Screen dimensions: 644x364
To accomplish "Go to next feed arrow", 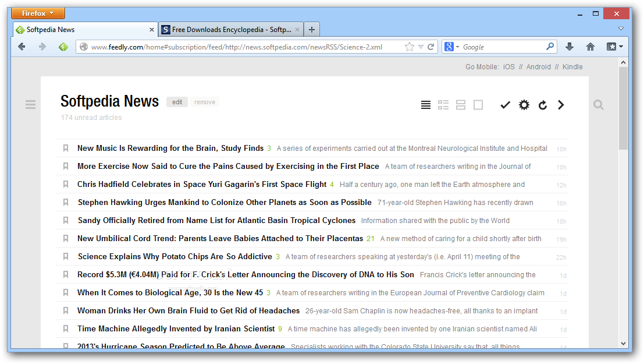I will pyautogui.click(x=561, y=105).
